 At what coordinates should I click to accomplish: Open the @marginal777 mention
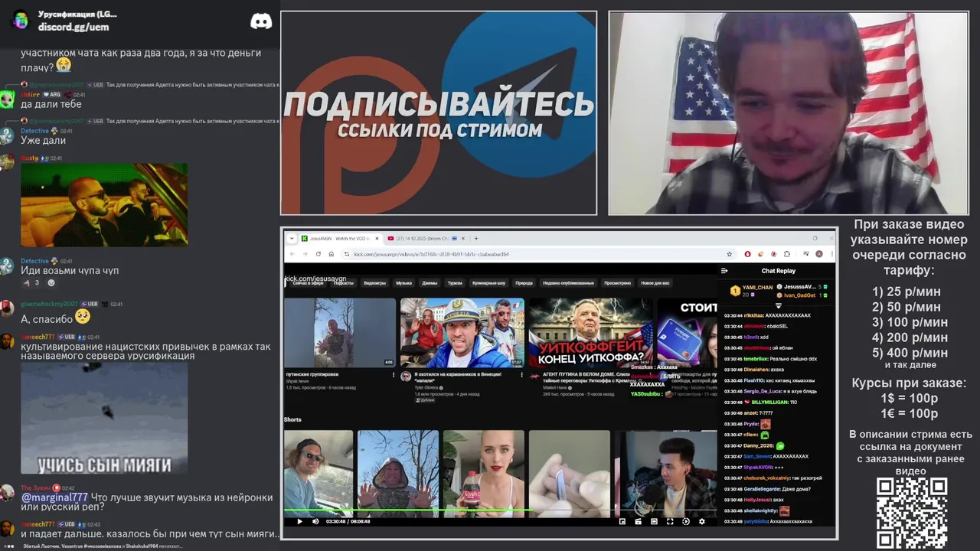click(x=54, y=497)
